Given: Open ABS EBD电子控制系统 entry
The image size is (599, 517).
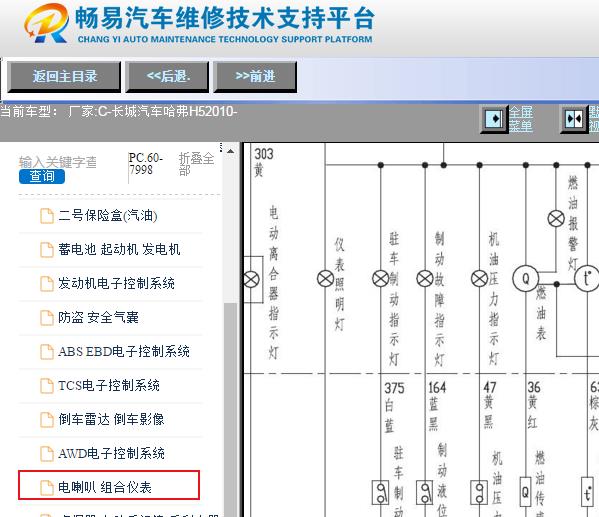Looking at the screenshot, I should click(124, 352).
